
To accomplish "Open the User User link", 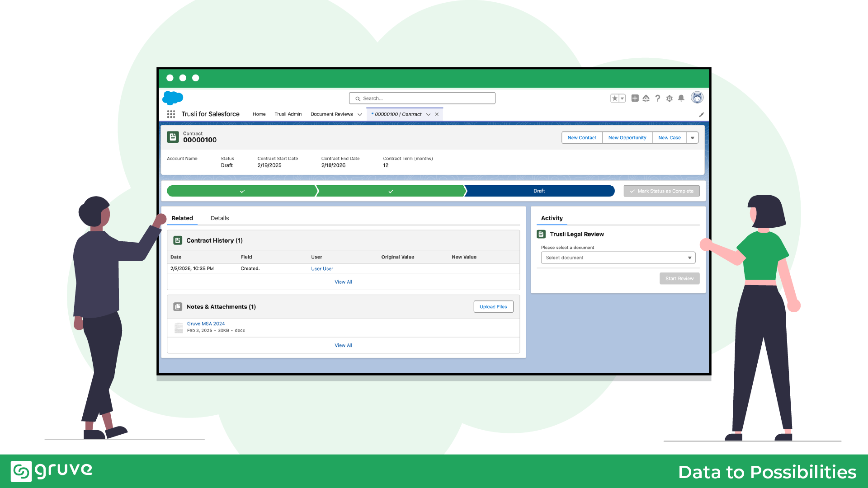I will [322, 269].
